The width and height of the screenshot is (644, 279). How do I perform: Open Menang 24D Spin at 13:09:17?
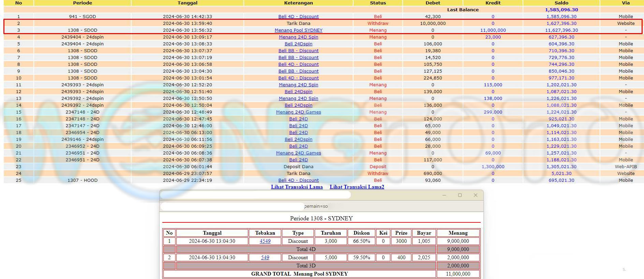tap(298, 37)
